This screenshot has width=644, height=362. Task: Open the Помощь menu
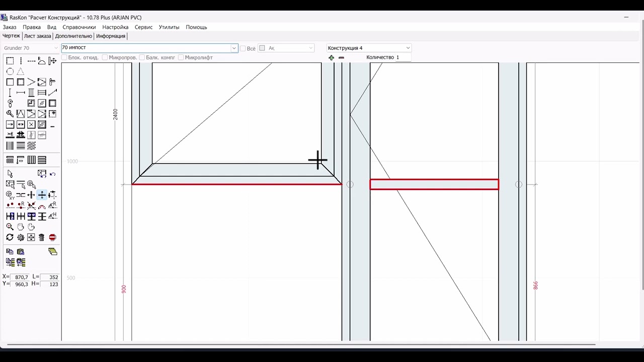196,27
